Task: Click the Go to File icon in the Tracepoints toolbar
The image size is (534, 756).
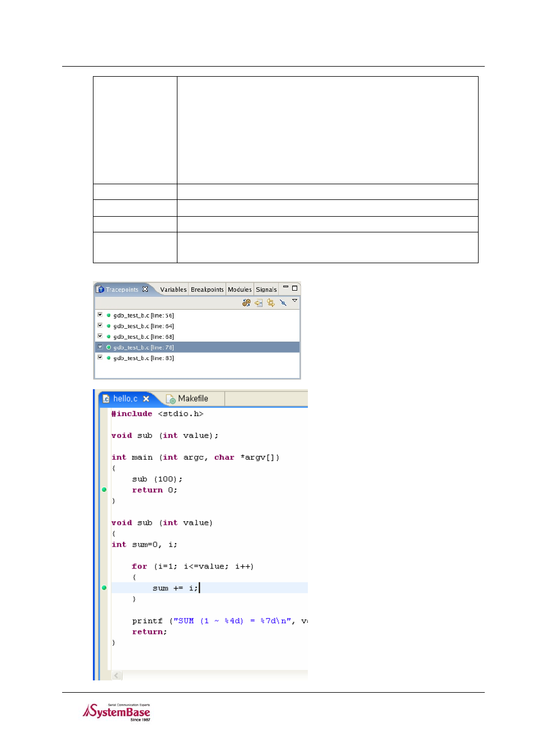Action: tap(259, 303)
